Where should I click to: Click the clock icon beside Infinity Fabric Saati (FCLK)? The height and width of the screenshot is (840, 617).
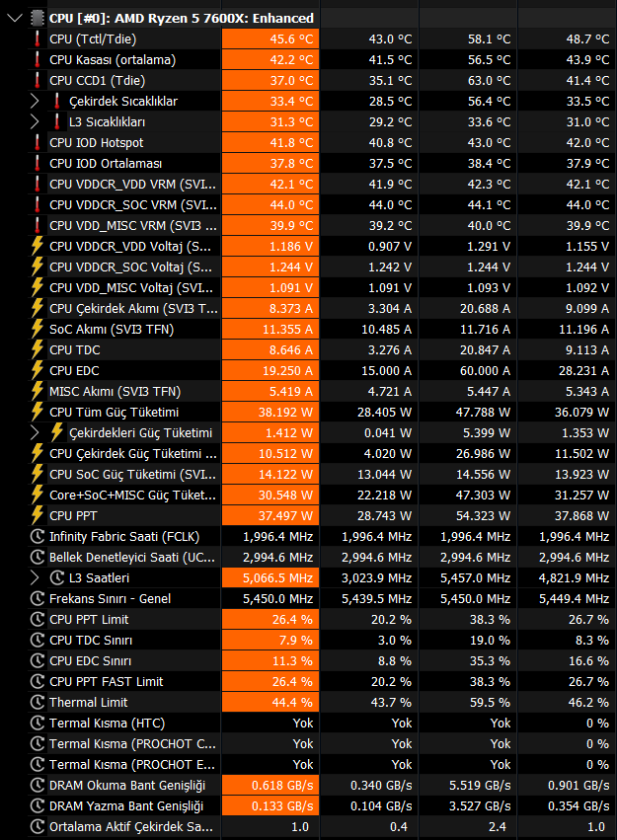click(37, 536)
